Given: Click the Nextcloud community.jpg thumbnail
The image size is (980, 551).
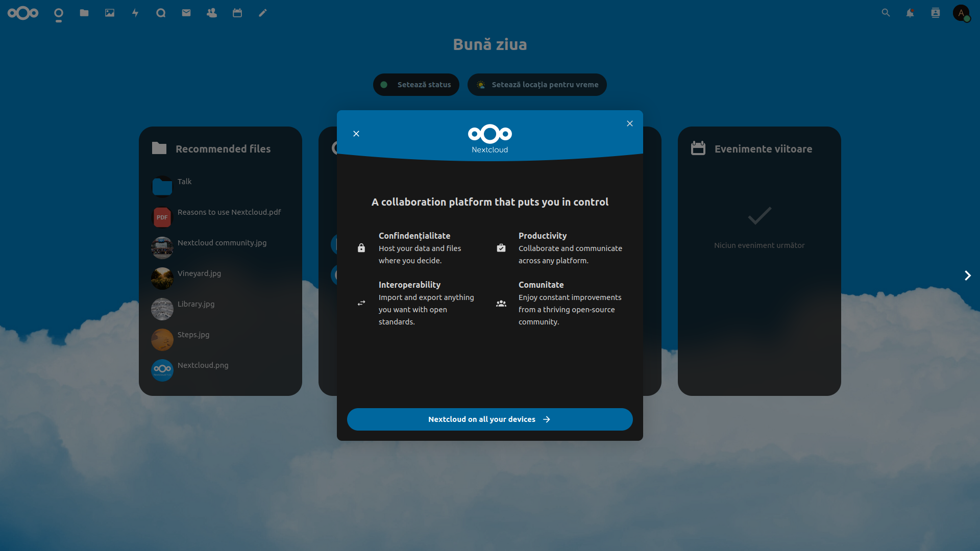Looking at the screenshot, I should click(x=162, y=248).
